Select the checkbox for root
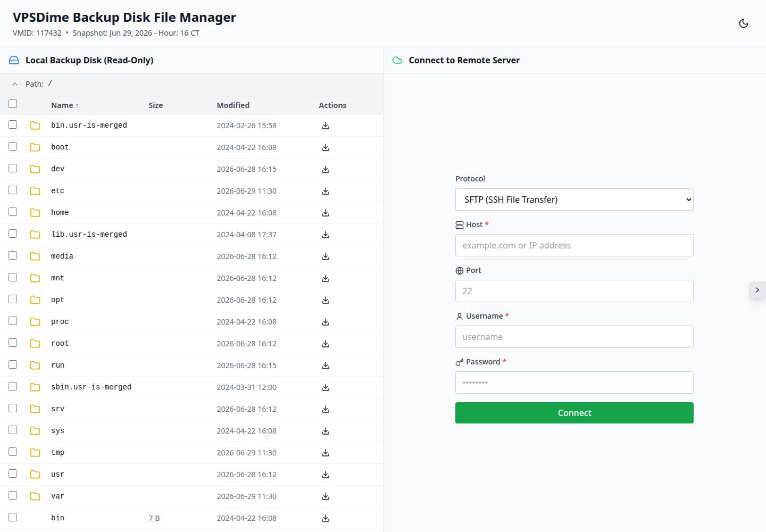 (13, 343)
